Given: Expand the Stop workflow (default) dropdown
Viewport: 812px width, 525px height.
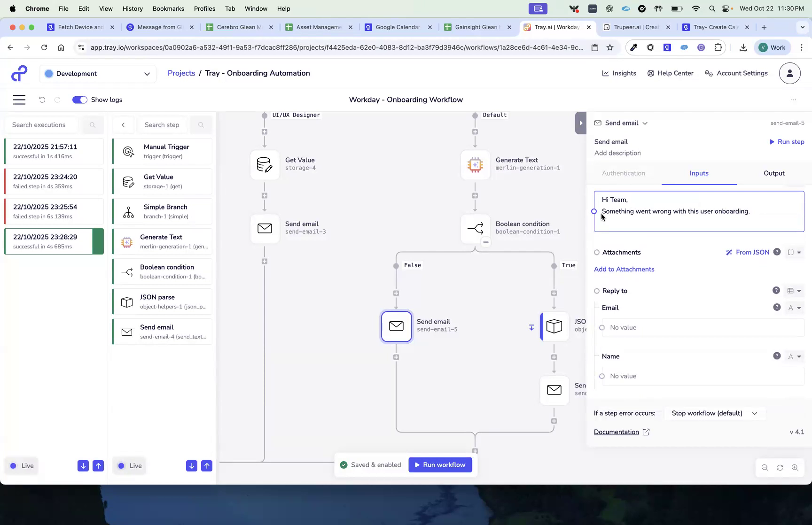Looking at the screenshot, I should (x=714, y=413).
